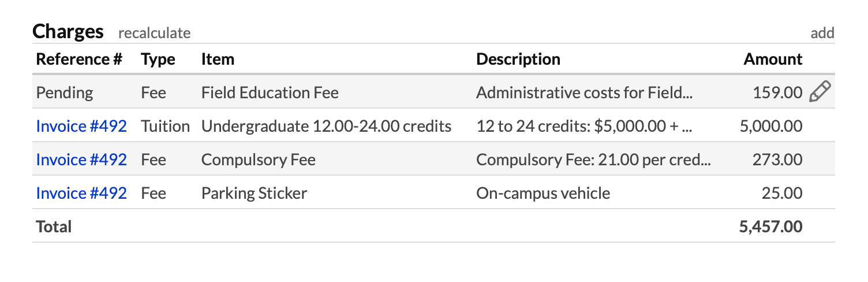The image size is (868, 282).
Task: Click the add link at top right
Action: [x=822, y=33]
